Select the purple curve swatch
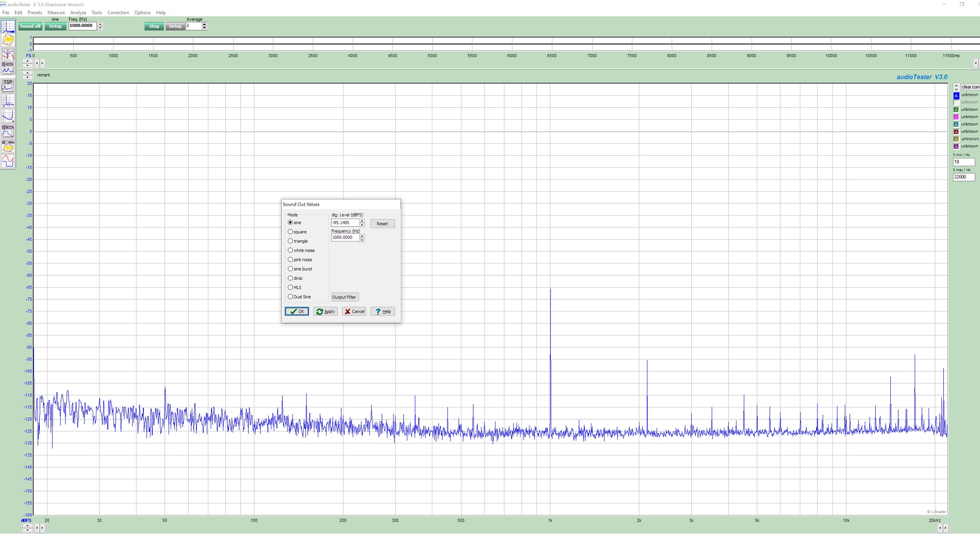 click(956, 146)
